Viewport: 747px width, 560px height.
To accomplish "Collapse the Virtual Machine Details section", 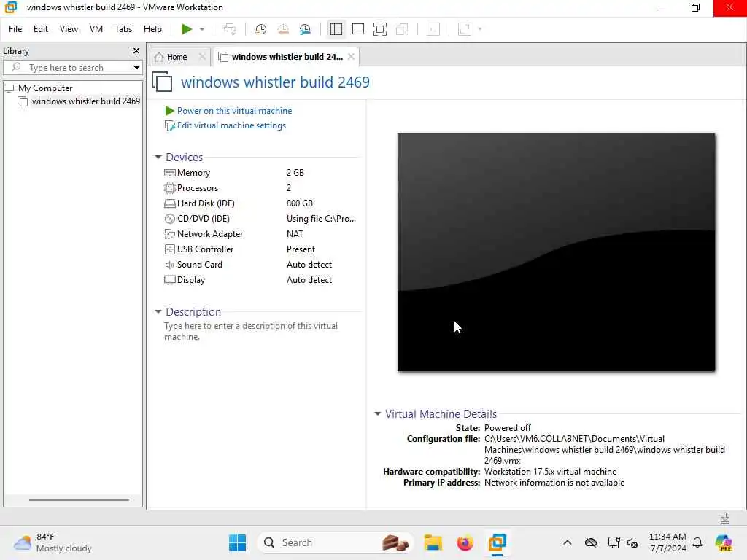I will tap(378, 414).
